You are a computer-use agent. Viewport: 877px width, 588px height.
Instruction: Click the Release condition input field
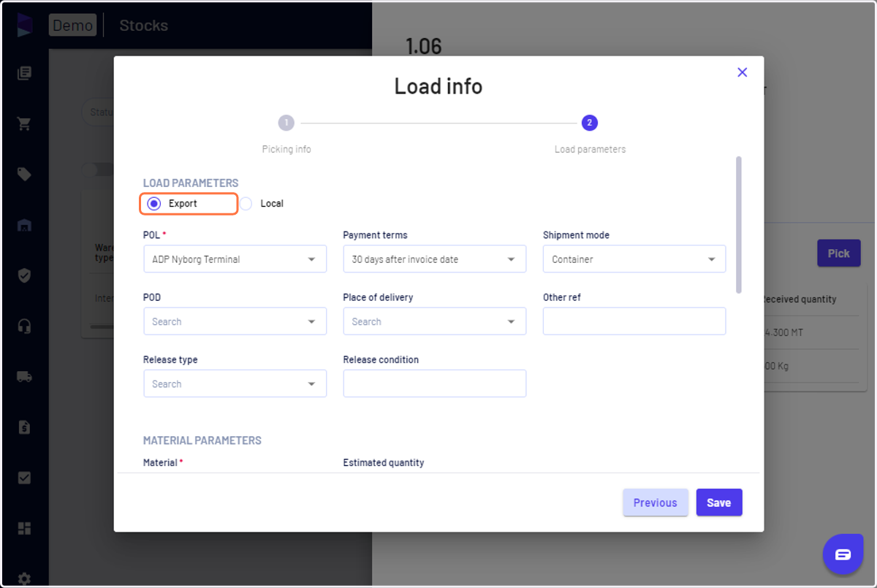(435, 383)
